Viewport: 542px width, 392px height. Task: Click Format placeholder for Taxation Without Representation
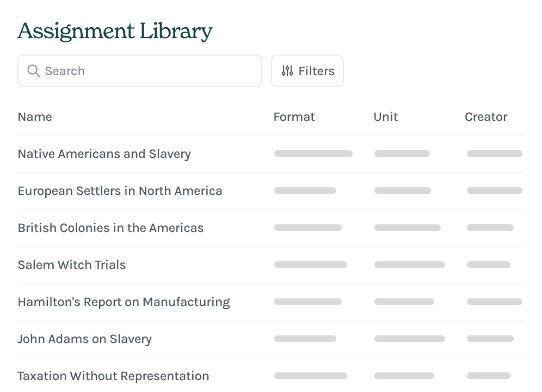pyautogui.click(x=310, y=376)
